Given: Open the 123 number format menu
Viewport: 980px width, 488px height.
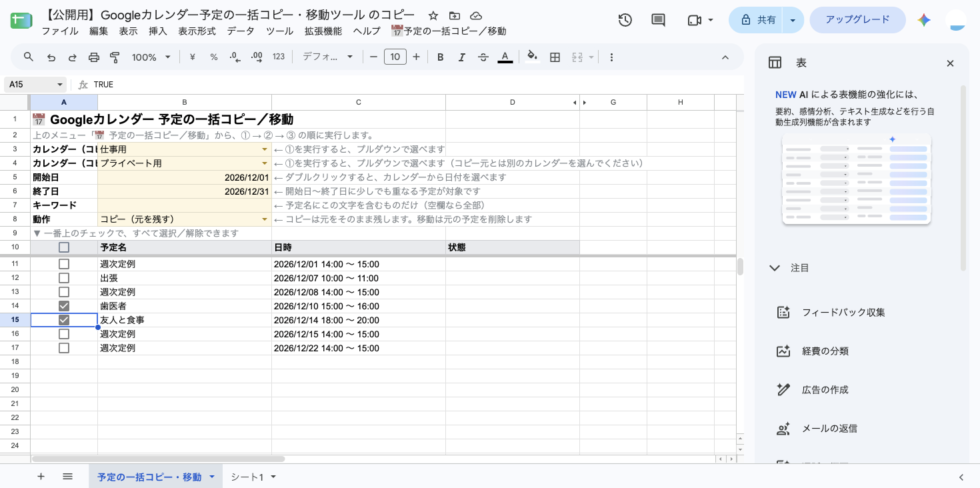Looking at the screenshot, I should pyautogui.click(x=279, y=57).
